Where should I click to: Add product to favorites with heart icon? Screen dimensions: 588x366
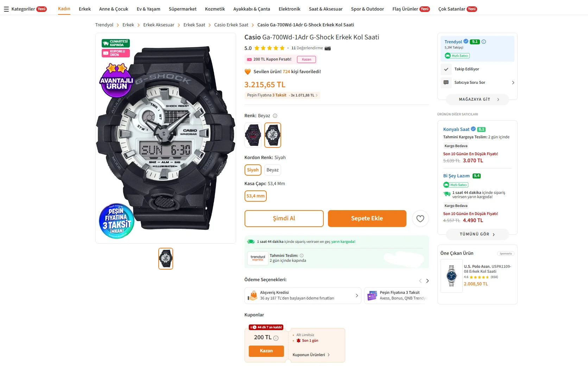pos(420,219)
